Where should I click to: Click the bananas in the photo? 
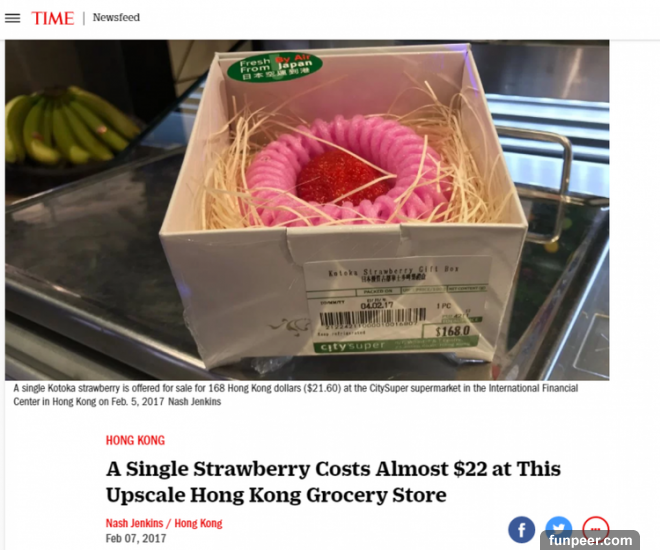pyautogui.click(x=70, y=126)
